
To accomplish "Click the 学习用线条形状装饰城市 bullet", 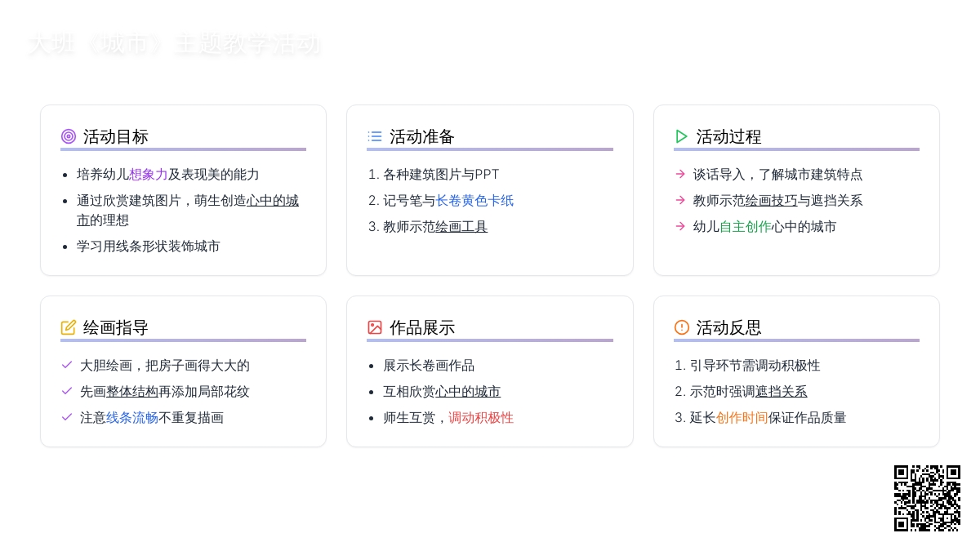I will (149, 246).
